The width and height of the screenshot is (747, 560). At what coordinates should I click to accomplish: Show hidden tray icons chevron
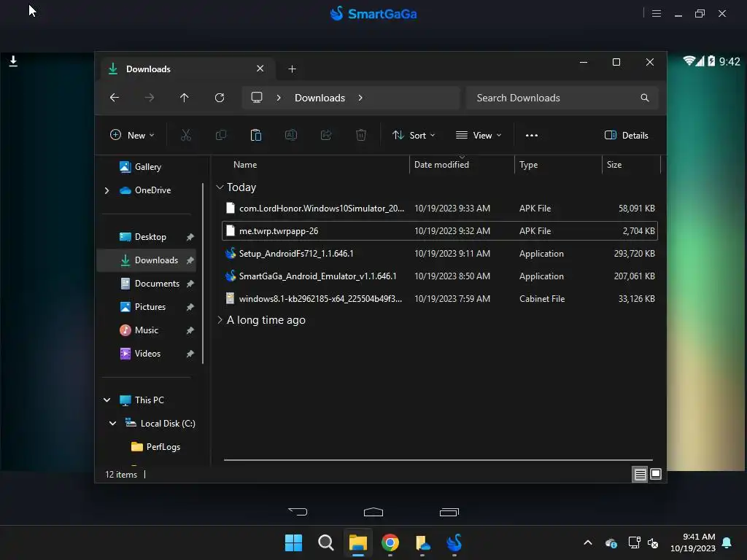click(x=588, y=542)
